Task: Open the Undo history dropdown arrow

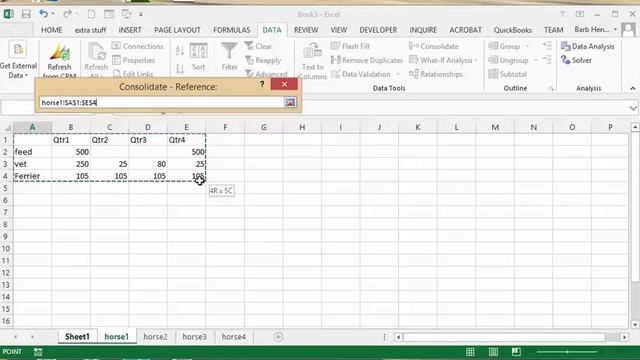Action: [53, 14]
